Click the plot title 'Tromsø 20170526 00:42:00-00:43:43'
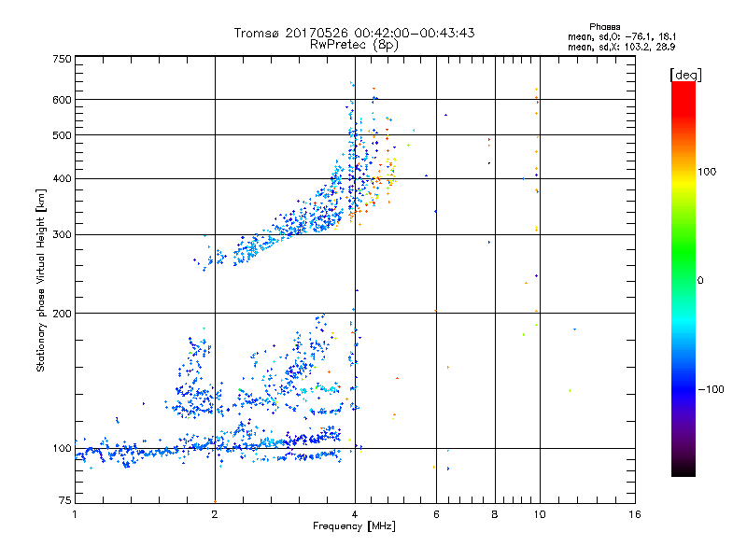Image resolution: width=747 pixels, height=560 pixels. (354, 33)
